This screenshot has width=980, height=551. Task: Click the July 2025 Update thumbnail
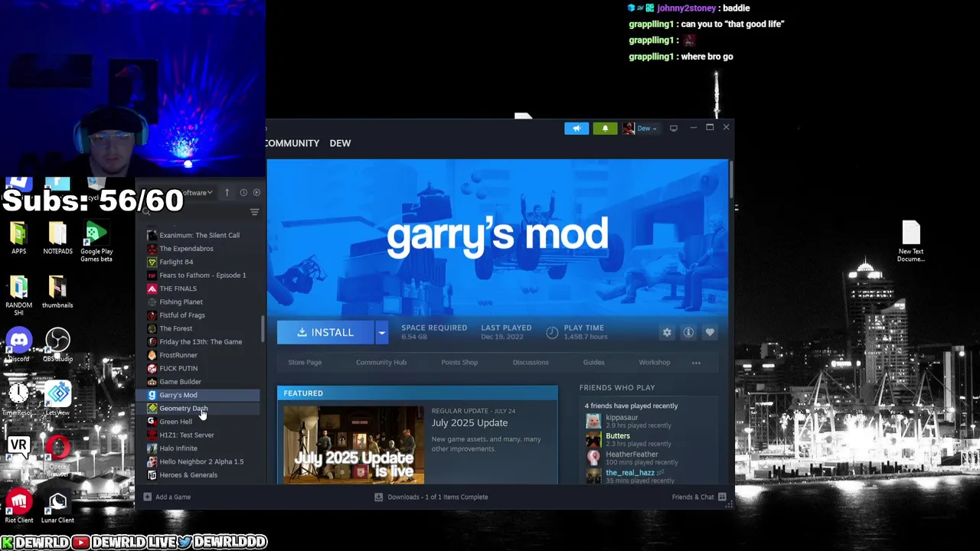tap(354, 445)
